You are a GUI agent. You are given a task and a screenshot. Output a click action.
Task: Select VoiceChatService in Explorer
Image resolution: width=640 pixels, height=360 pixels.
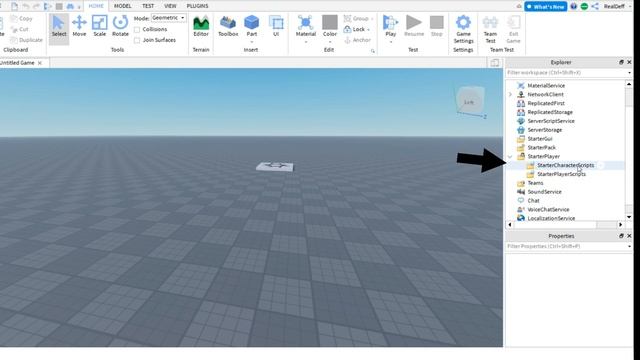[x=548, y=210]
